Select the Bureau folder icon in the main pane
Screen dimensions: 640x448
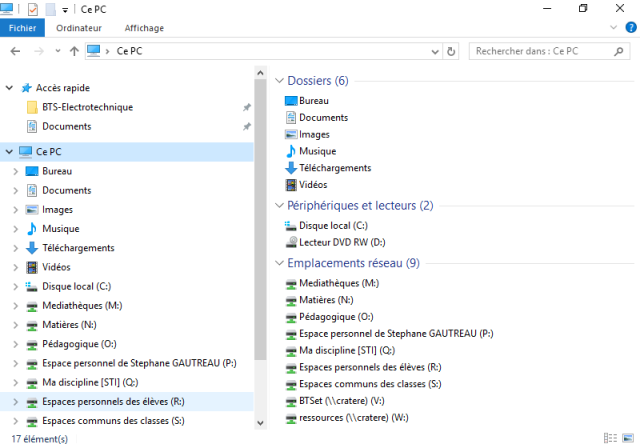point(291,101)
